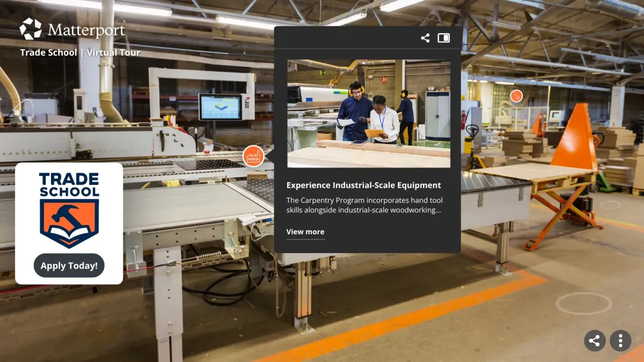Dock the tag popup to side panel
This screenshot has height=362, width=644.
pyautogui.click(x=443, y=38)
